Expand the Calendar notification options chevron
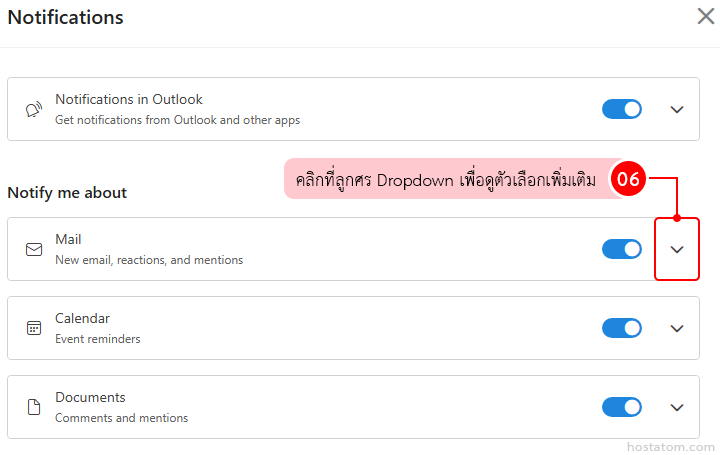This screenshot has width=720, height=455. click(x=677, y=329)
